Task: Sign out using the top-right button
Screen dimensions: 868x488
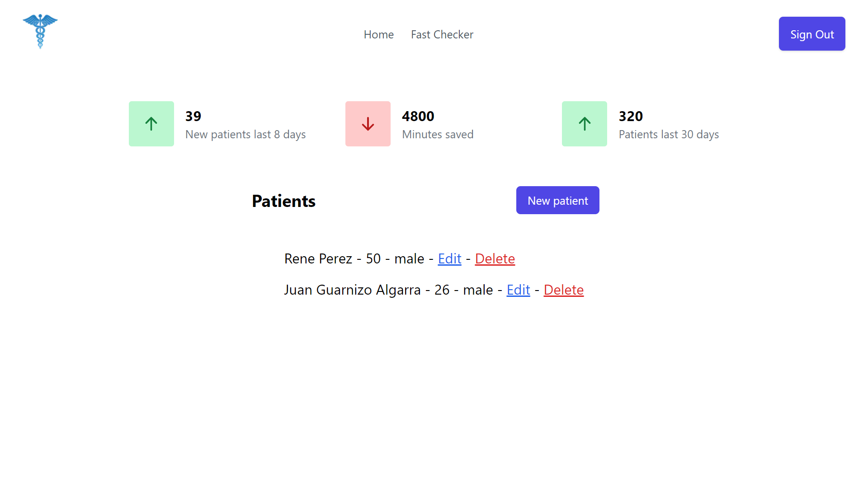Action: pos(812,34)
